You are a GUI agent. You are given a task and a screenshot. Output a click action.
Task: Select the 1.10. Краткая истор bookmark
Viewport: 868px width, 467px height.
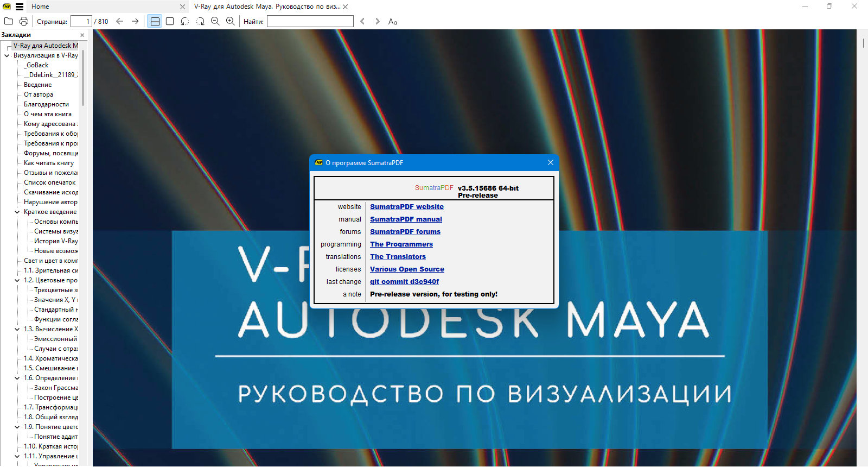(x=51, y=446)
